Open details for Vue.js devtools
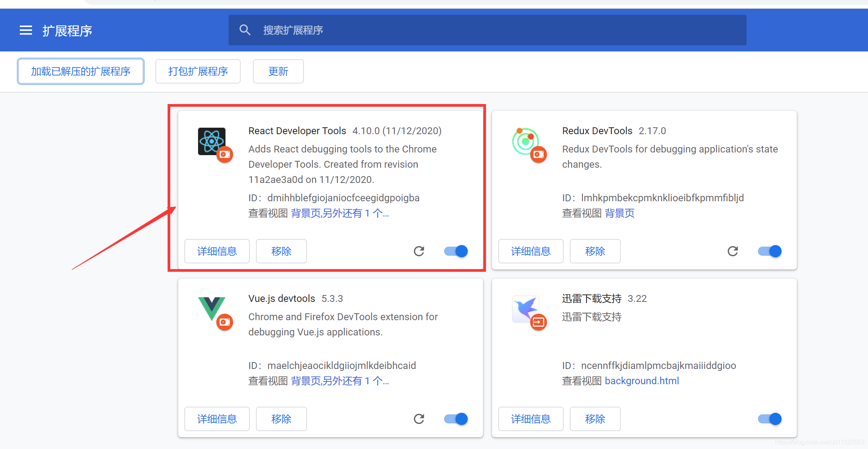Screen dimensions: 868x449 pyautogui.click(x=217, y=419)
